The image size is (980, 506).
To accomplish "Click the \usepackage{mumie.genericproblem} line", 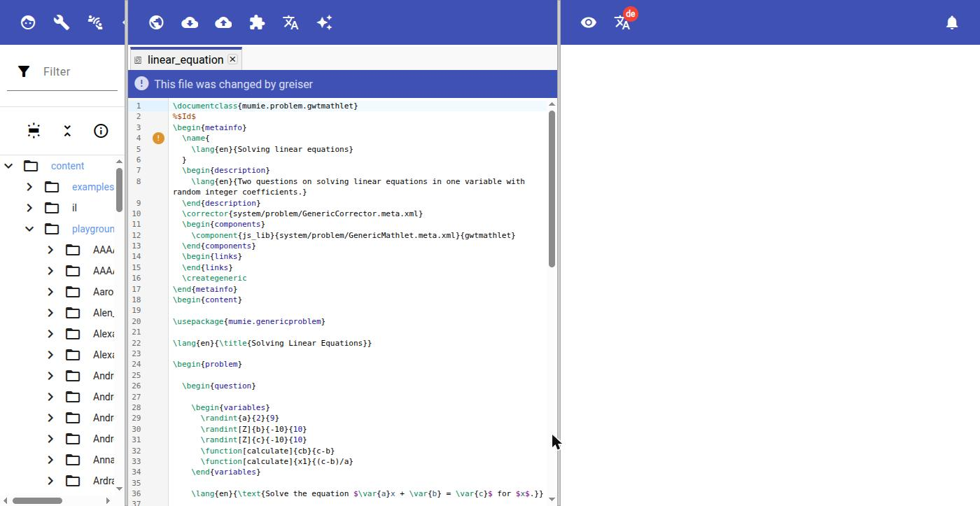I will click(x=249, y=321).
